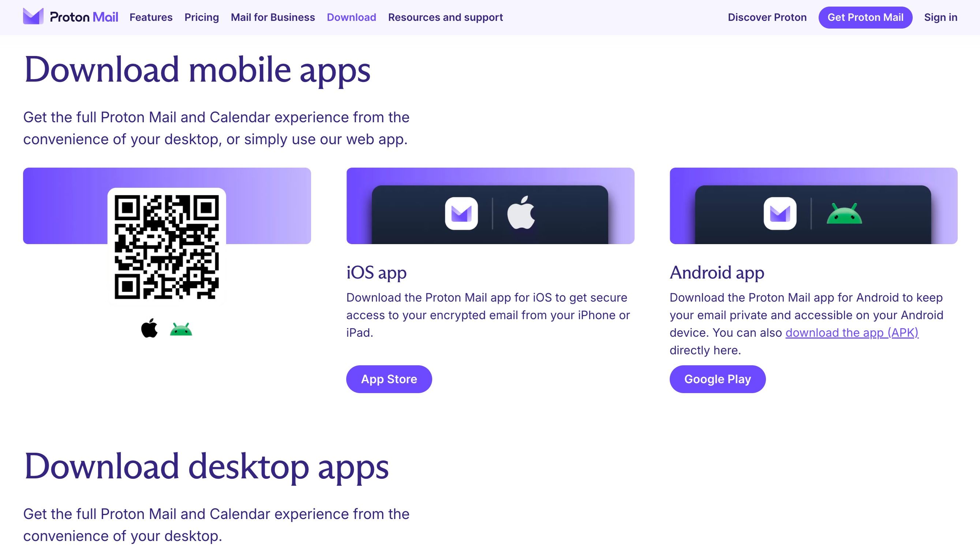Click the QR code image
Image resolution: width=980 pixels, height=560 pixels.
167,247
